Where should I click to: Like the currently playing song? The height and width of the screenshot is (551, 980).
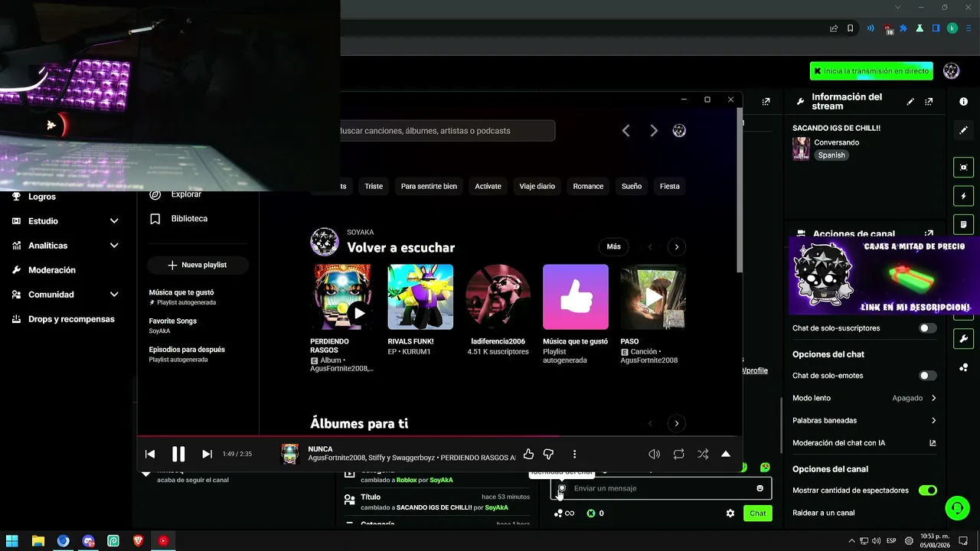point(528,454)
